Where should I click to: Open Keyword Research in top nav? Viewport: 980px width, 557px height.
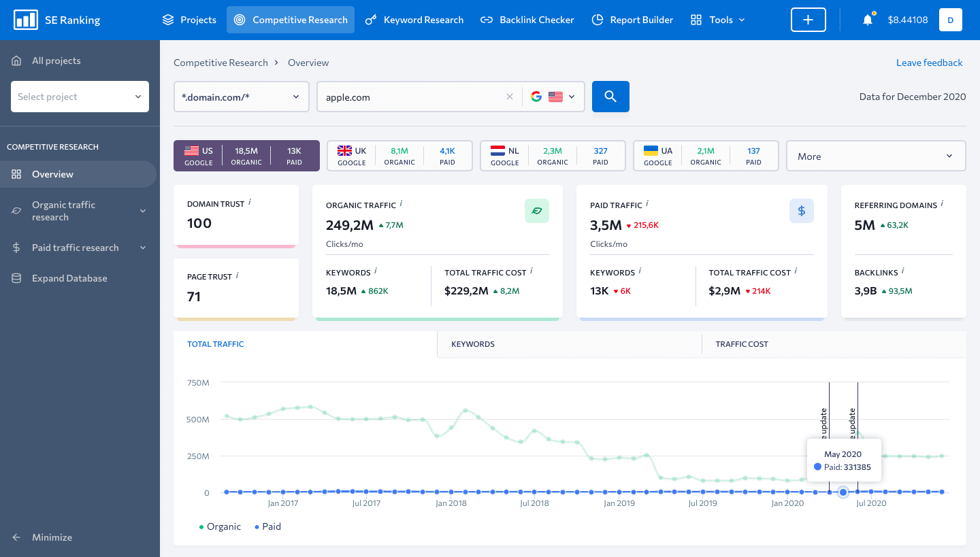click(x=414, y=20)
